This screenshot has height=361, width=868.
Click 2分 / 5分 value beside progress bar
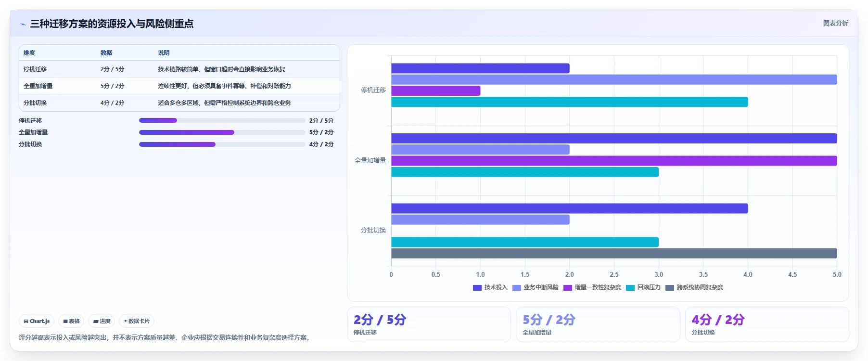click(x=321, y=121)
